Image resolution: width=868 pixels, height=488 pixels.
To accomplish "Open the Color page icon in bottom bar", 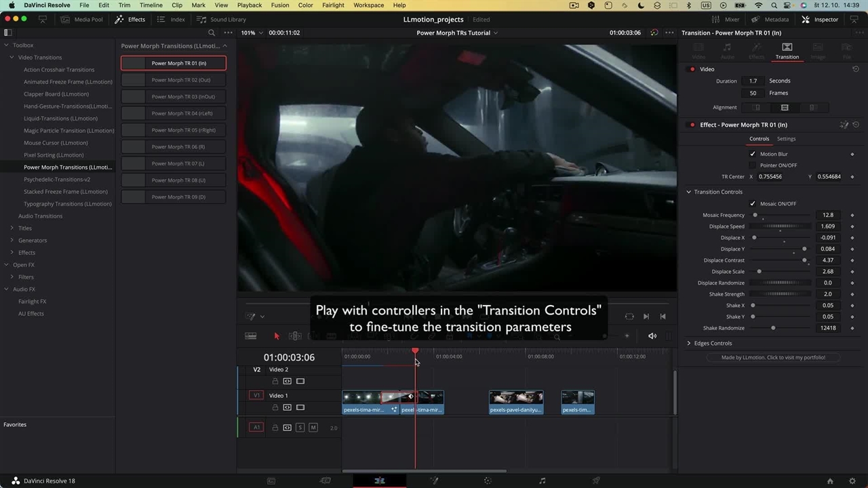I will tap(488, 481).
